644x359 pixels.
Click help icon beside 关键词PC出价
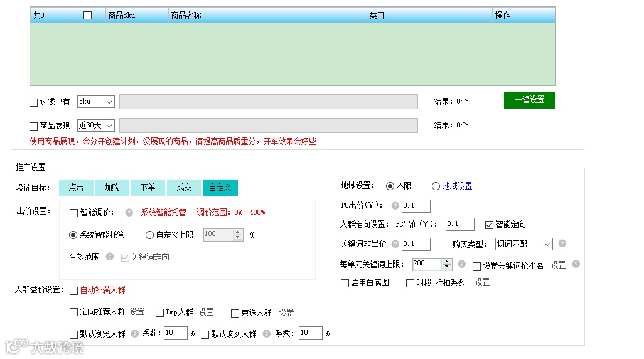395,244
